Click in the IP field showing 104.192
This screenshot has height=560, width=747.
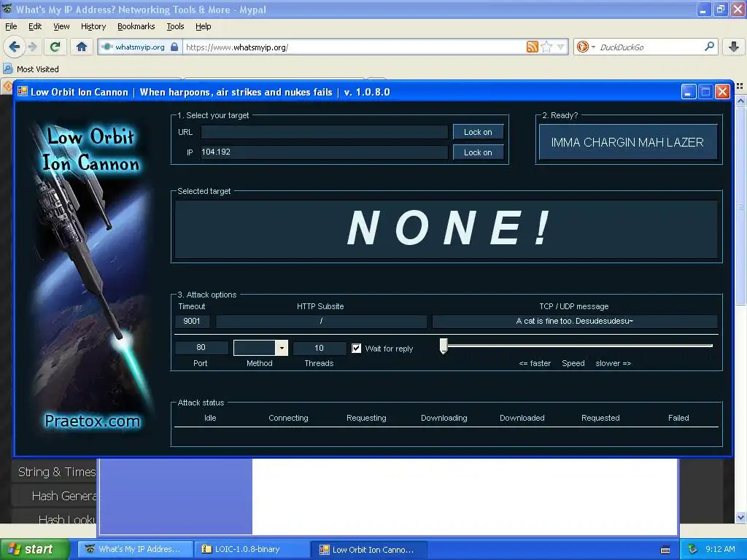pos(324,152)
